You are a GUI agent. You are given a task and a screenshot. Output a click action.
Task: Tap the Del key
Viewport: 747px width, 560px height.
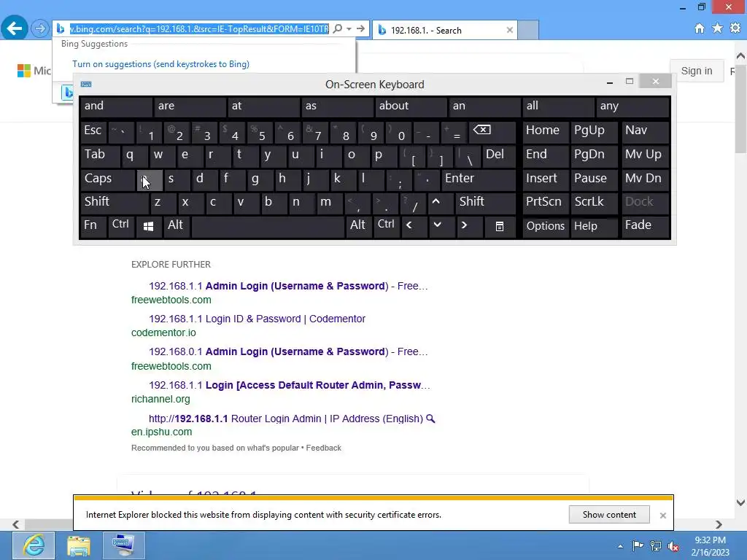pos(499,155)
